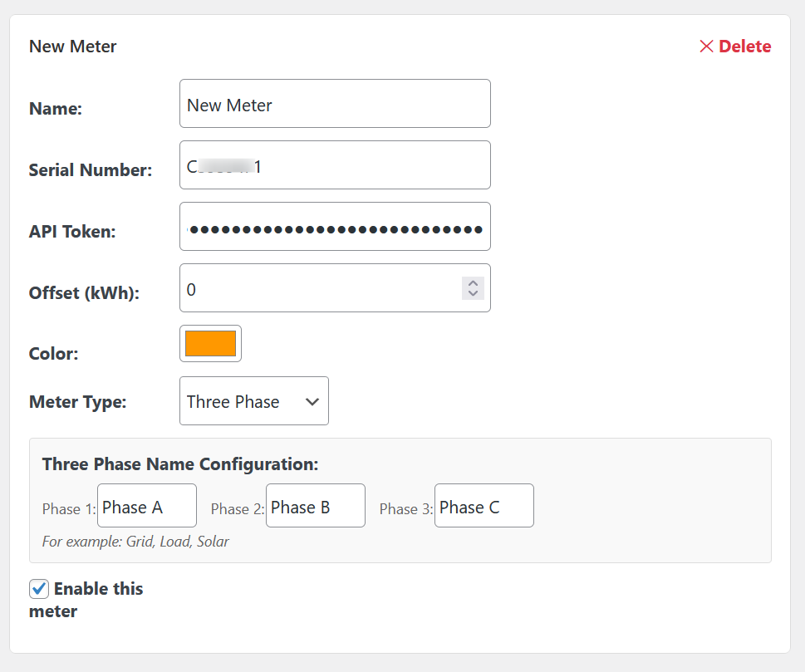Open the orange color picker swatch
The width and height of the screenshot is (805, 672).
210,344
